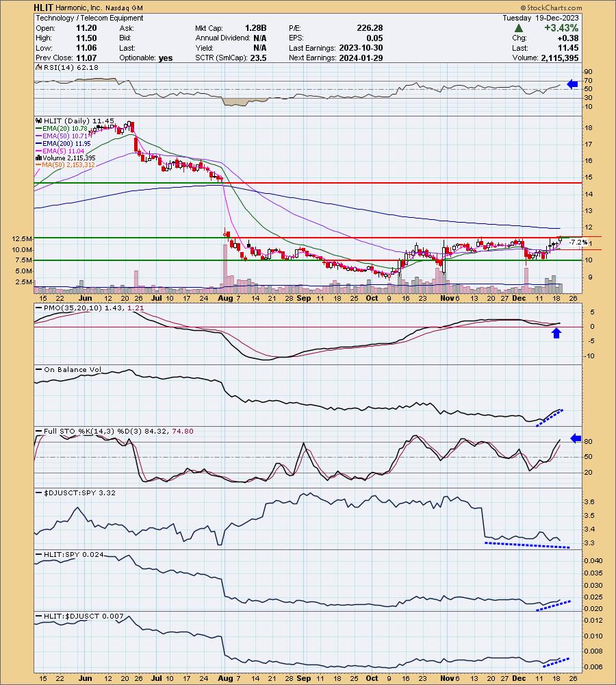Click the EPS value 0.05
This screenshot has width=616, height=685.
pos(374,38)
